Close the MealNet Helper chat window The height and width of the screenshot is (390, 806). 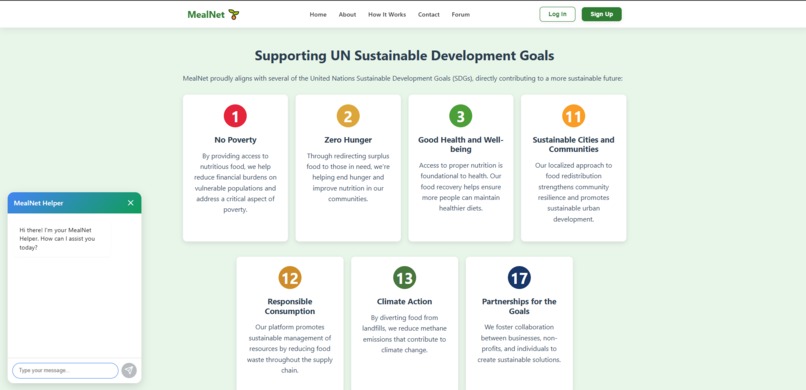click(131, 203)
